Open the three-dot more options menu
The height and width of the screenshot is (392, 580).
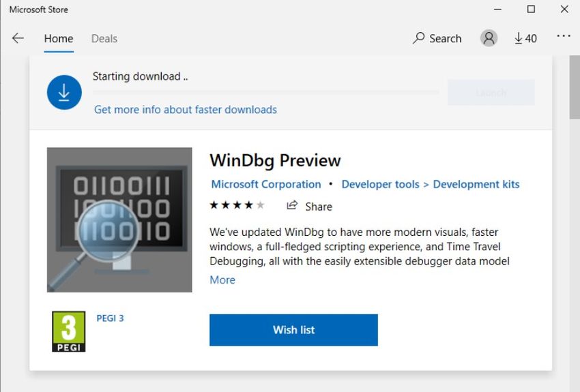point(564,36)
